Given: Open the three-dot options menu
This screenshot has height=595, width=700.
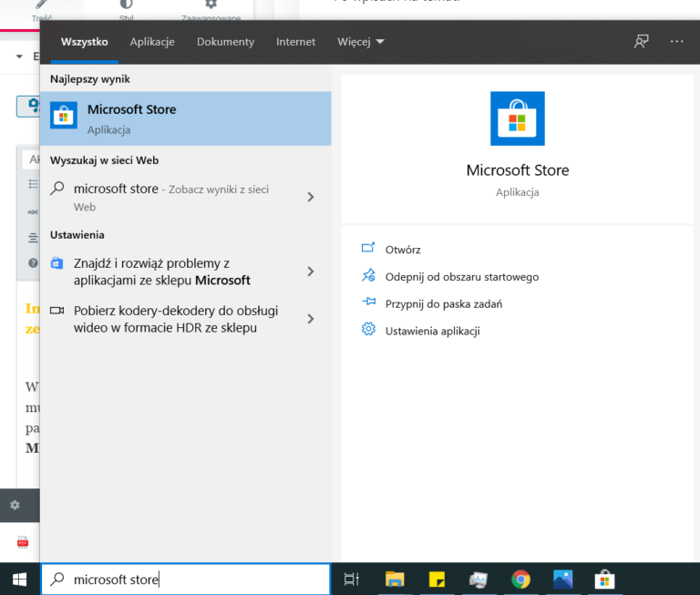Looking at the screenshot, I should tap(677, 42).
